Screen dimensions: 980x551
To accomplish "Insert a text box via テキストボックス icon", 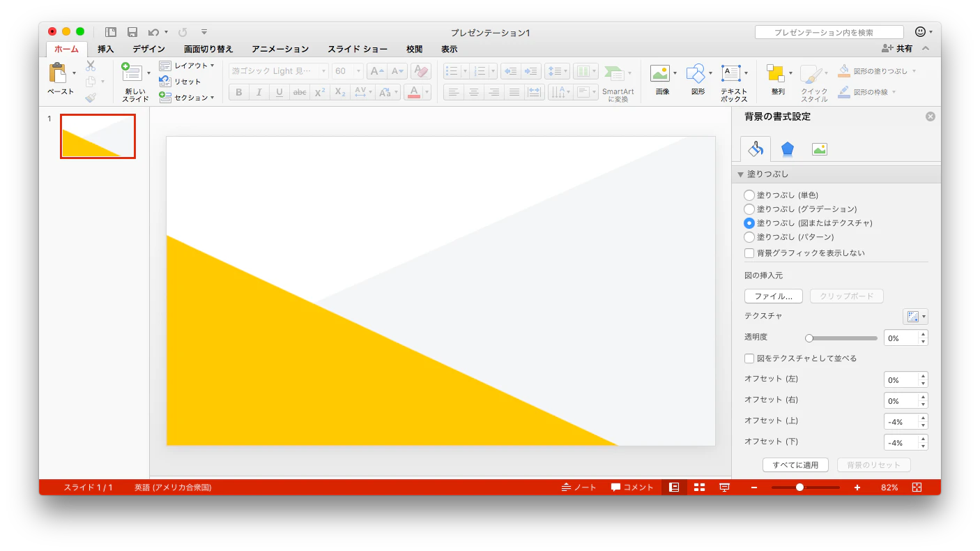I will [x=731, y=73].
